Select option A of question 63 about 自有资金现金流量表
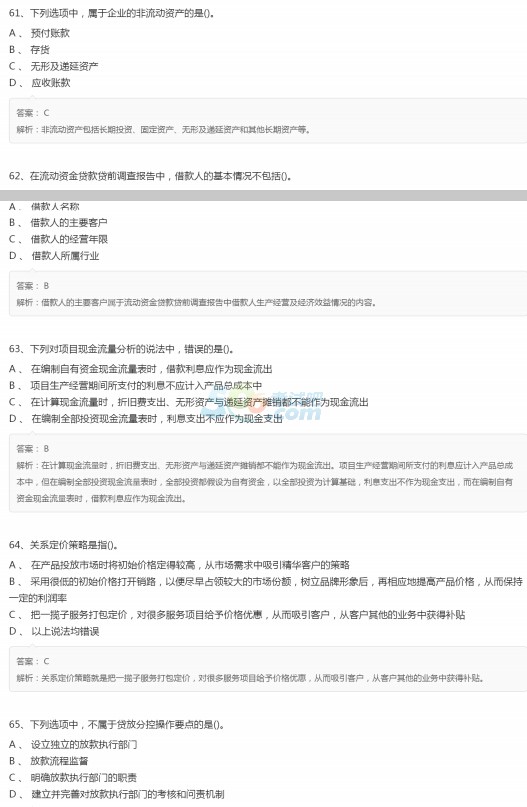Screen dimensions: 527x807 point(140,369)
